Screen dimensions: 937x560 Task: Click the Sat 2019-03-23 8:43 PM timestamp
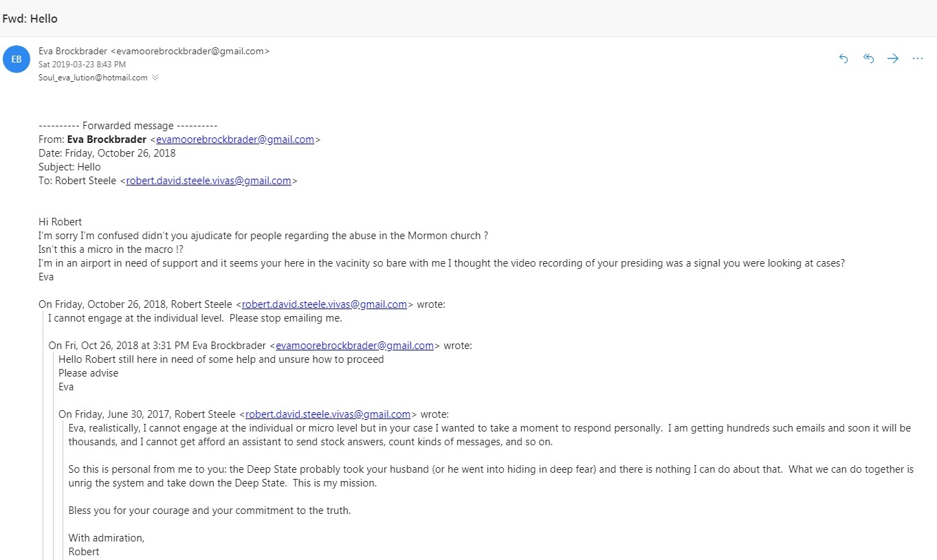coord(82,65)
